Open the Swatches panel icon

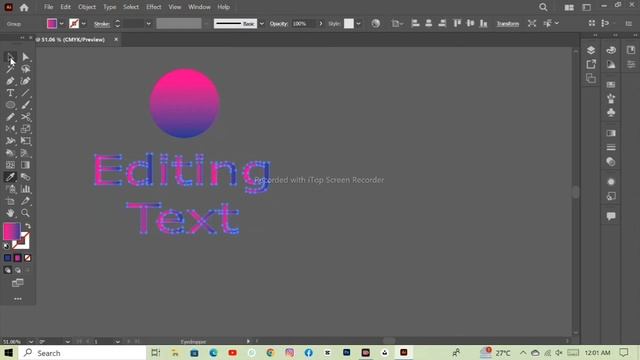pos(611,84)
